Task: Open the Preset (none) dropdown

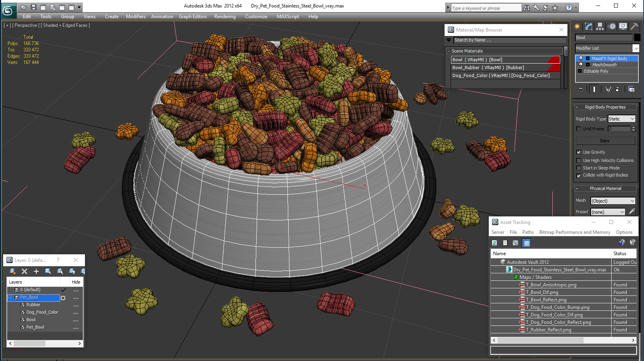Action: (608, 212)
